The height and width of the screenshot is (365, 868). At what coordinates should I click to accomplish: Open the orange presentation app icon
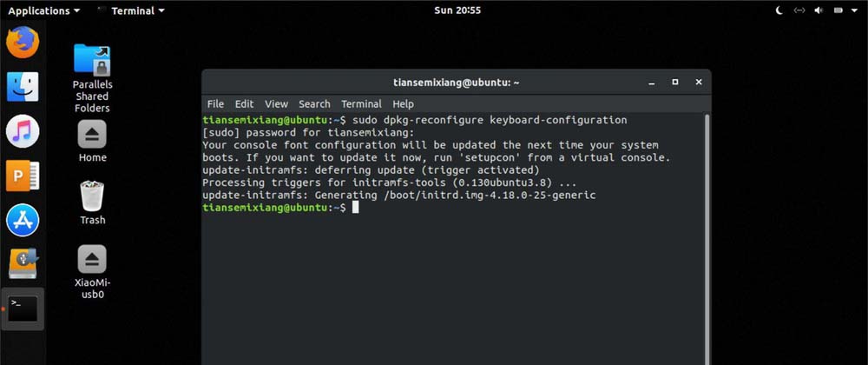pyautogui.click(x=23, y=176)
